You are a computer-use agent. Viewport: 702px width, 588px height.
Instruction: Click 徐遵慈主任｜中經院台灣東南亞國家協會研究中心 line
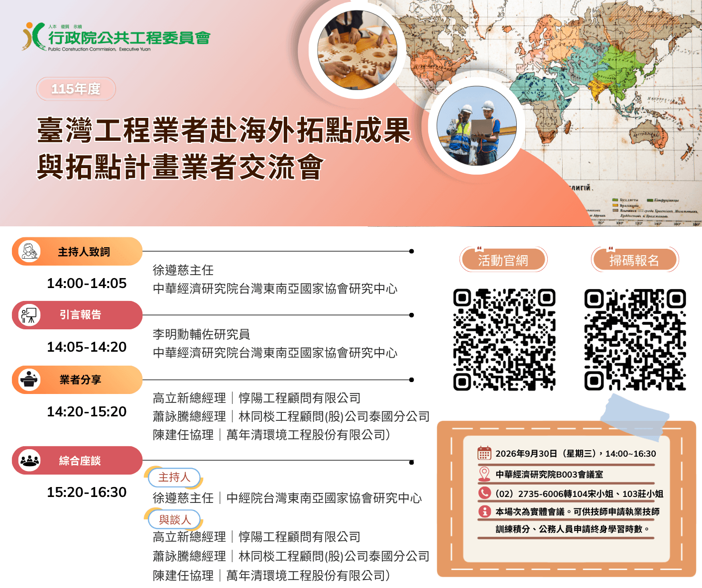point(287,498)
